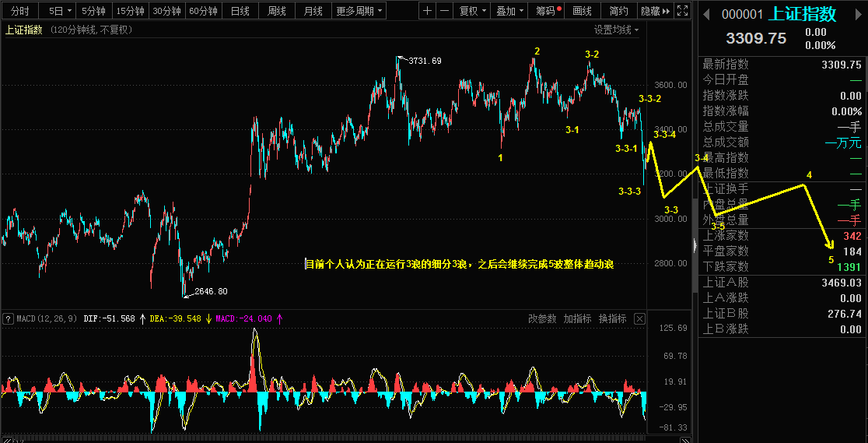The width and height of the screenshot is (868, 443).
Task: Click the 3731.69 high price label
Action: pyautogui.click(x=425, y=61)
